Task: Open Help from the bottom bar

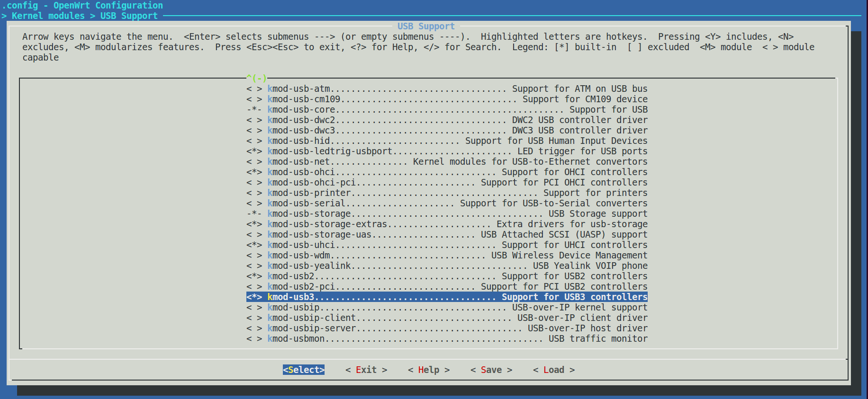Action: point(429,370)
